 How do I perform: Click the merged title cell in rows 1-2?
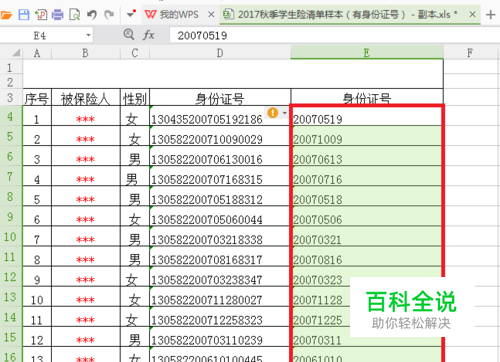(233, 74)
